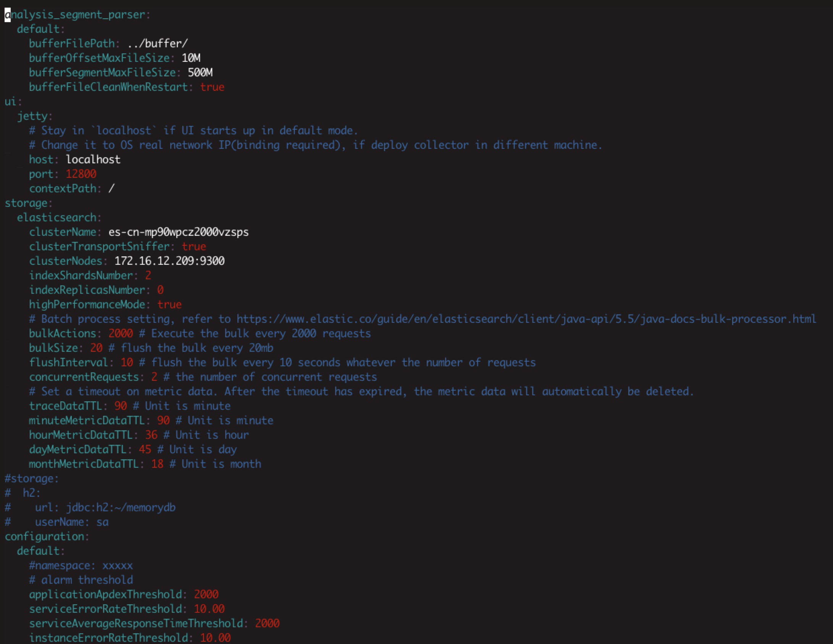
Task: Select the commented jdbc:h2:~/memorydb url line
Action: coord(121,507)
